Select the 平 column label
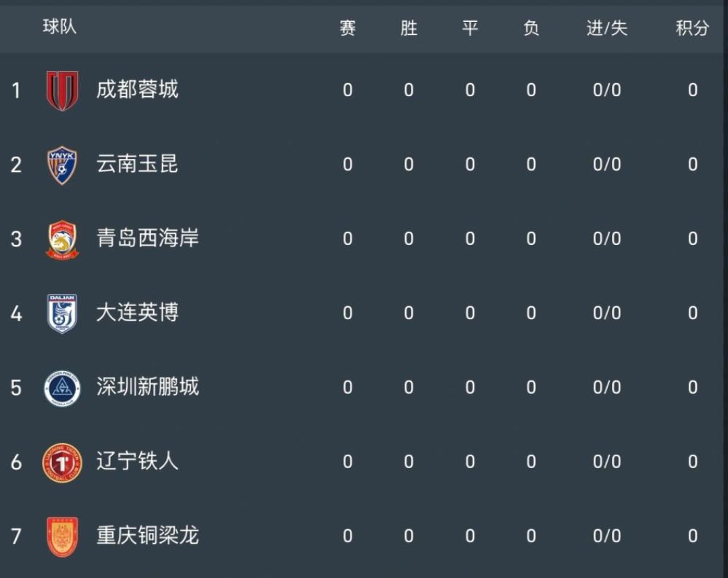The image size is (728, 578). point(469,29)
